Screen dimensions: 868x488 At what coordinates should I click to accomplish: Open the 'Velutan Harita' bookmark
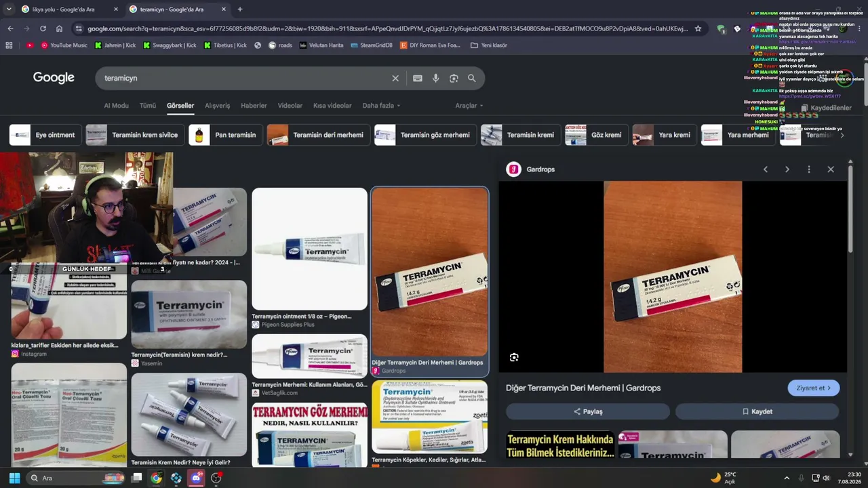pyautogui.click(x=321, y=45)
